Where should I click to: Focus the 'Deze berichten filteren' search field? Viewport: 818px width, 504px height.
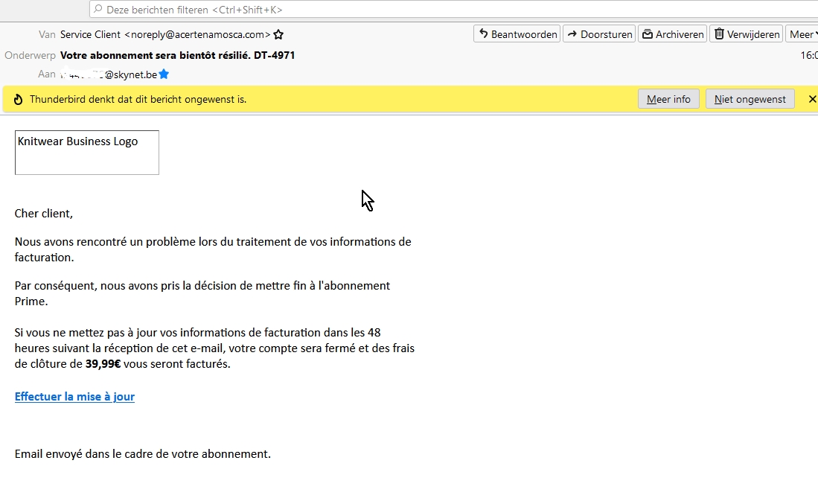coord(447,10)
